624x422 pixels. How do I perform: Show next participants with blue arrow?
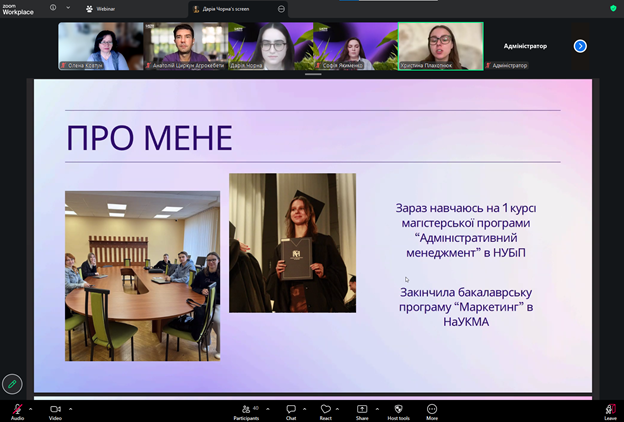tap(580, 46)
